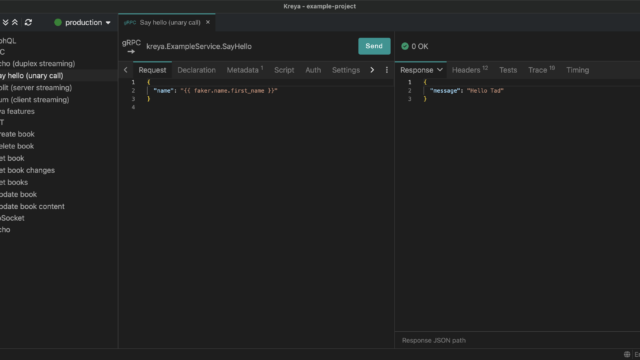Open the request more options kebab menu
Viewport: 640px width, 360px height.
(x=387, y=70)
